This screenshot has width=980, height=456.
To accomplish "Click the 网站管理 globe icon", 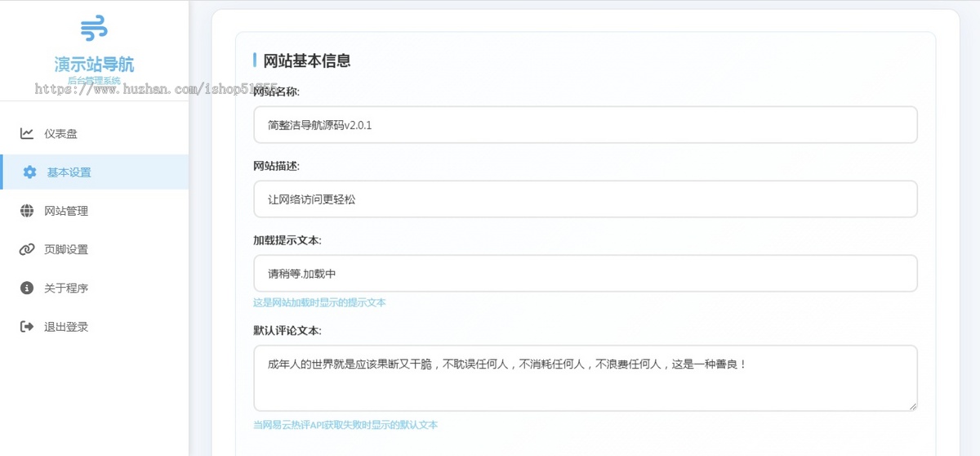I will coord(27,211).
